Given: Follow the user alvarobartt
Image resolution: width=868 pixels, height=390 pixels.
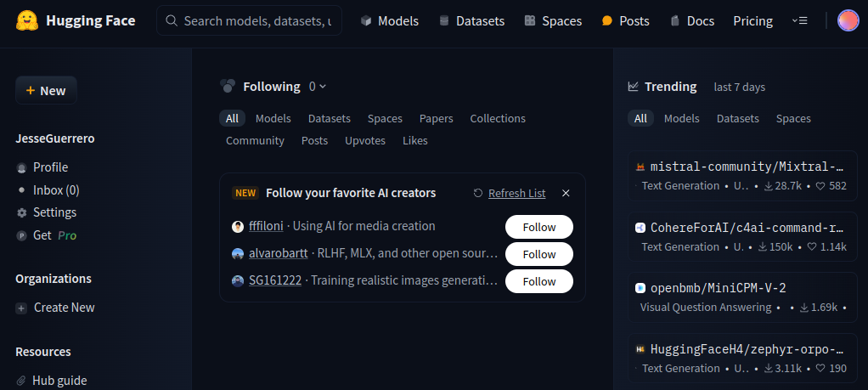Looking at the screenshot, I should click(539, 254).
